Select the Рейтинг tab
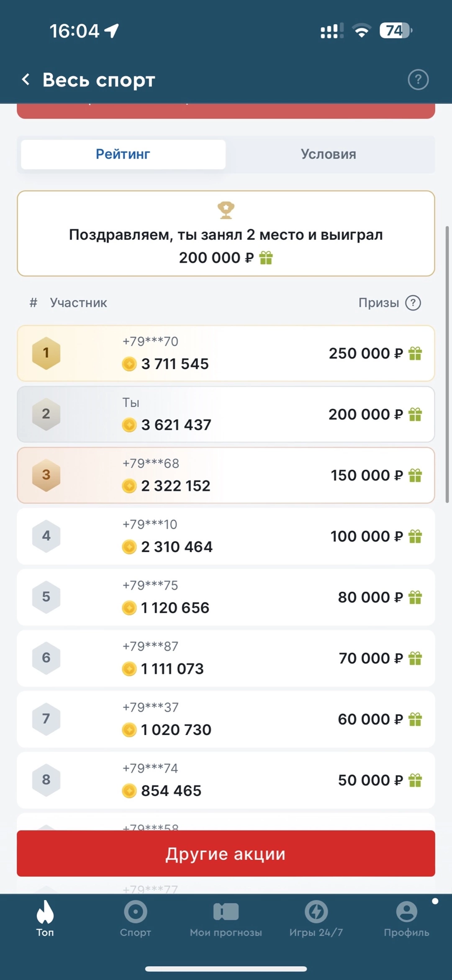The width and height of the screenshot is (452, 980). (x=123, y=154)
